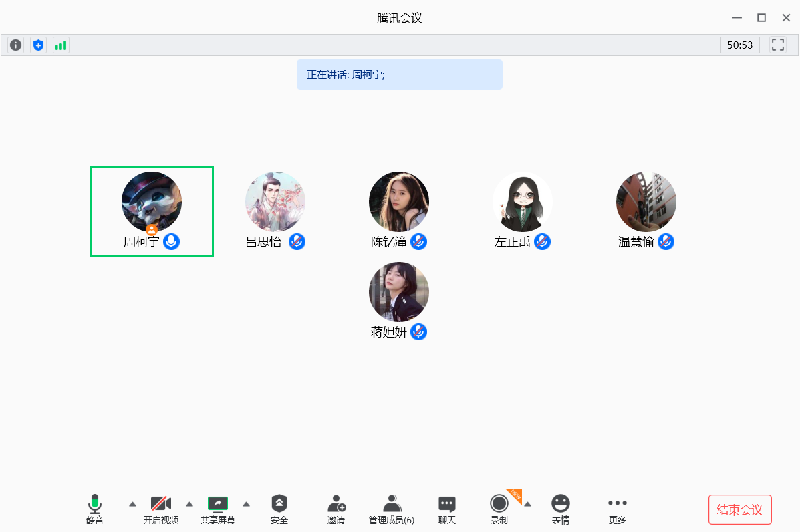Open the 表情 emoji reactions
The width and height of the screenshot is (800, 532).
pyautogui.click(x=561, y=509)
